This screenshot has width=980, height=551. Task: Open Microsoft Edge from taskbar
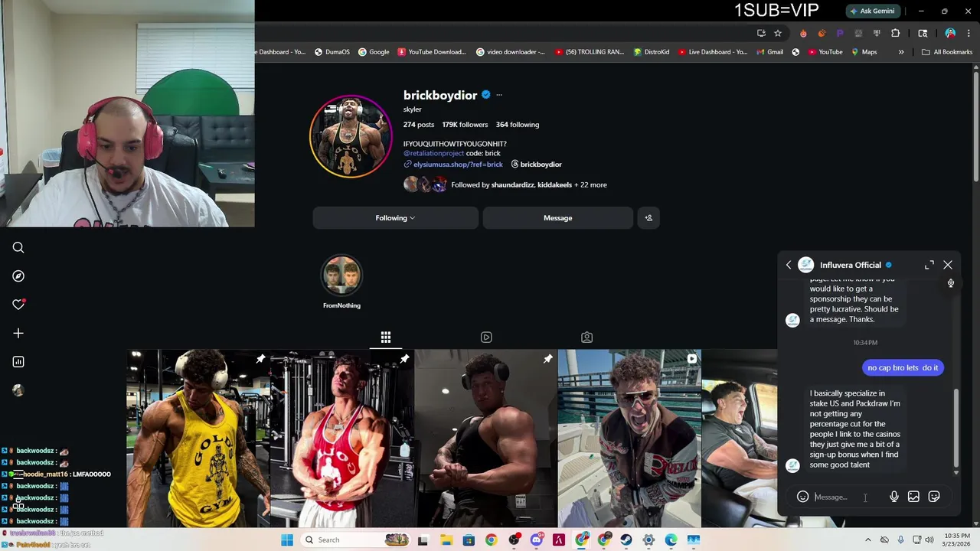pos(671,540)
